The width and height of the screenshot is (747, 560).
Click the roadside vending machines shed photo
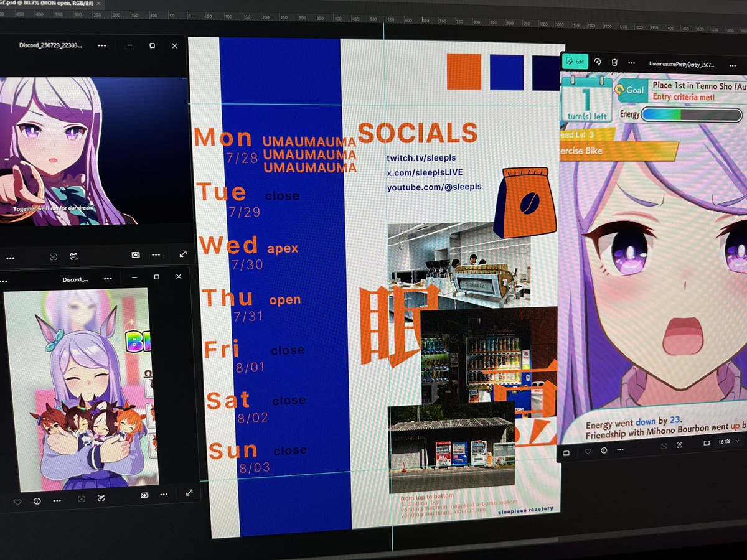pyautogui.click(x=451, y=448)
